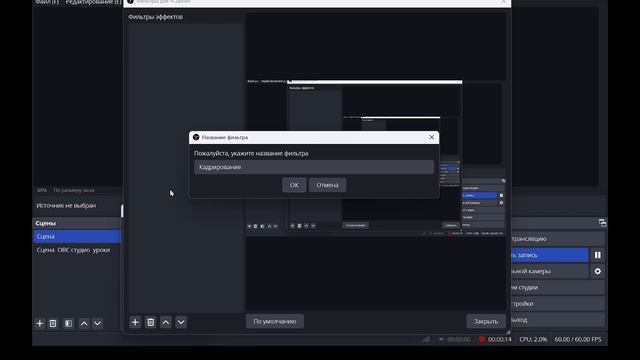Click Закрыть in the filters window

click(x=486, y=321)
